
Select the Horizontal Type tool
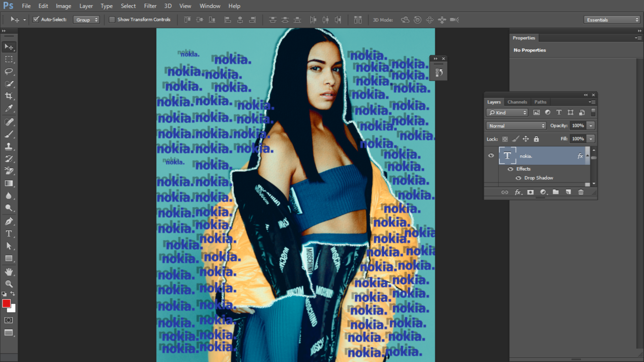click(x=9, y=234)
